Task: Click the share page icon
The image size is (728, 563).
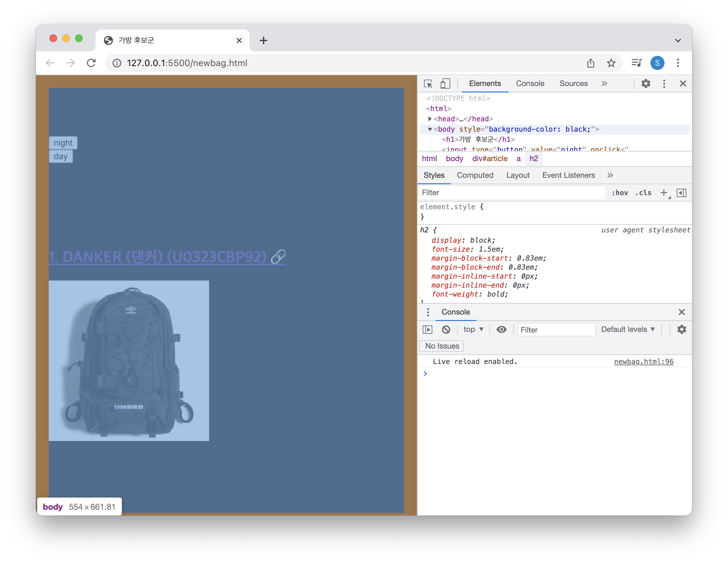Action: pos(591,63)
